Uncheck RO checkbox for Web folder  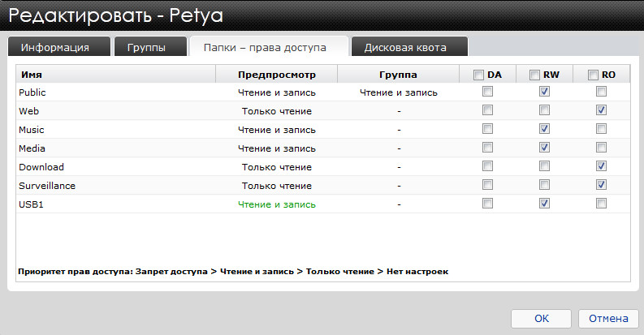(x=601, y=110)
